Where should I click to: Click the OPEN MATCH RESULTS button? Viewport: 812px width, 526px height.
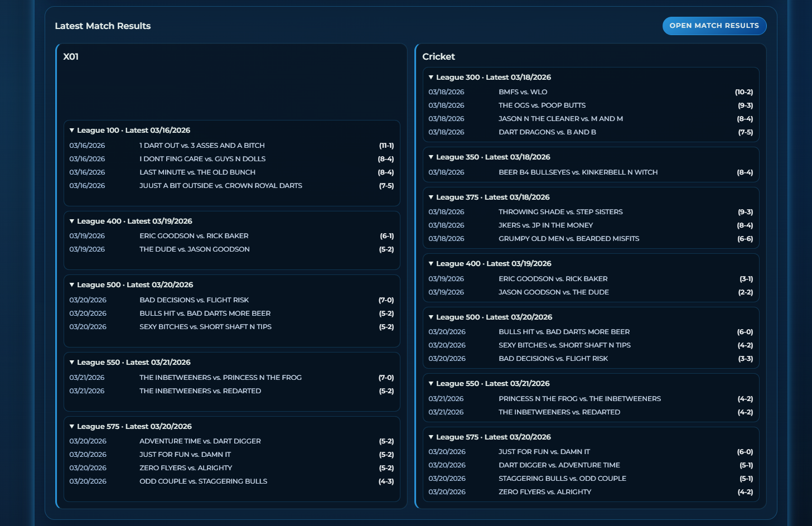pyautogui.click(x=714, y=26)
